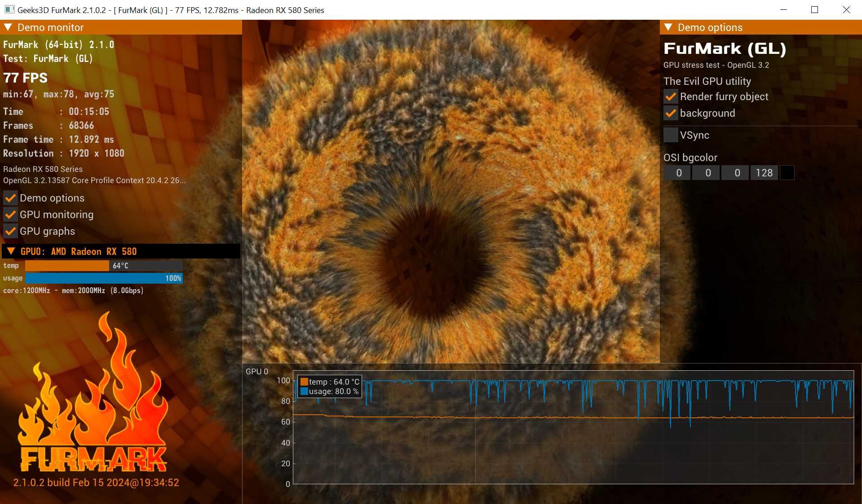Click the GPU 0 graph label
Image resolution: width=862 pixels, height=504 pixels.
pos(257,372)
